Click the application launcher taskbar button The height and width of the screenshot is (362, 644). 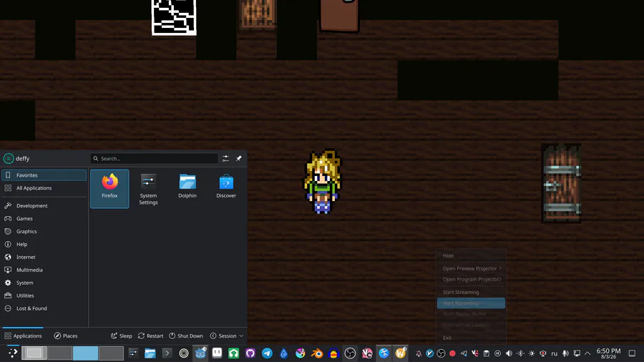[13, 353]
